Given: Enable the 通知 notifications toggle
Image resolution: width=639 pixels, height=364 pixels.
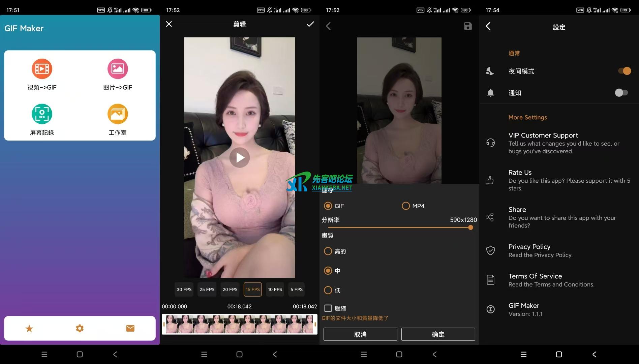Looking at the screenshot, I should click(x=621, y=93).
